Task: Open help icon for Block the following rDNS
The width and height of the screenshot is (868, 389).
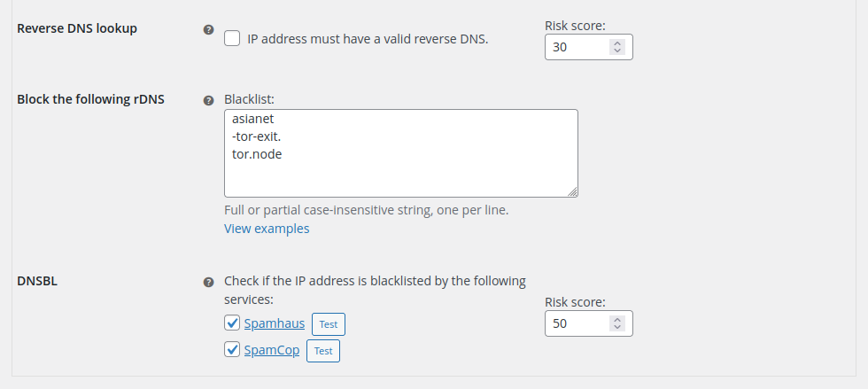Action: click(x=208, y=100)
